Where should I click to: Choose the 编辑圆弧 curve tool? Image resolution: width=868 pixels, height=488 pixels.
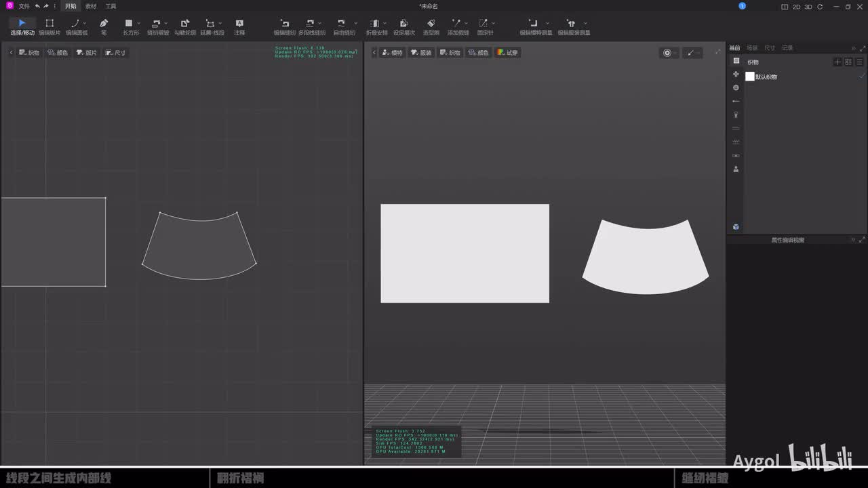[x=76, y=27]
